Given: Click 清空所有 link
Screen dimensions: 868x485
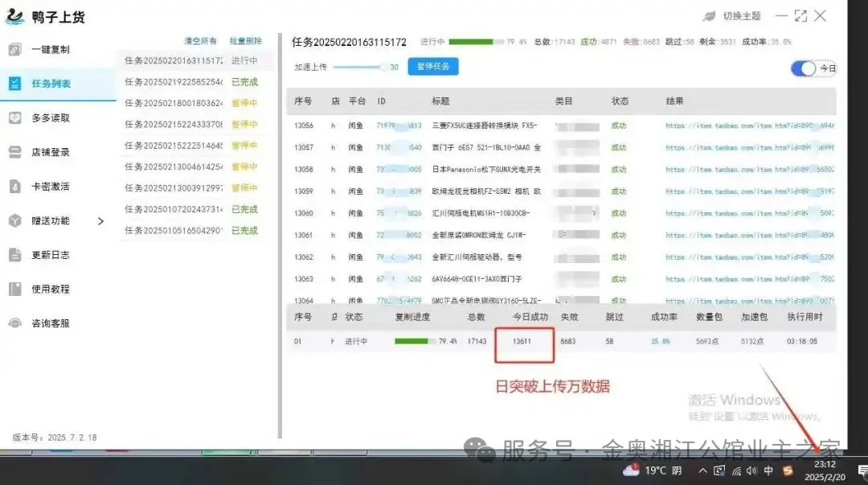Looking at the screenshot, I should coord(200,41).
